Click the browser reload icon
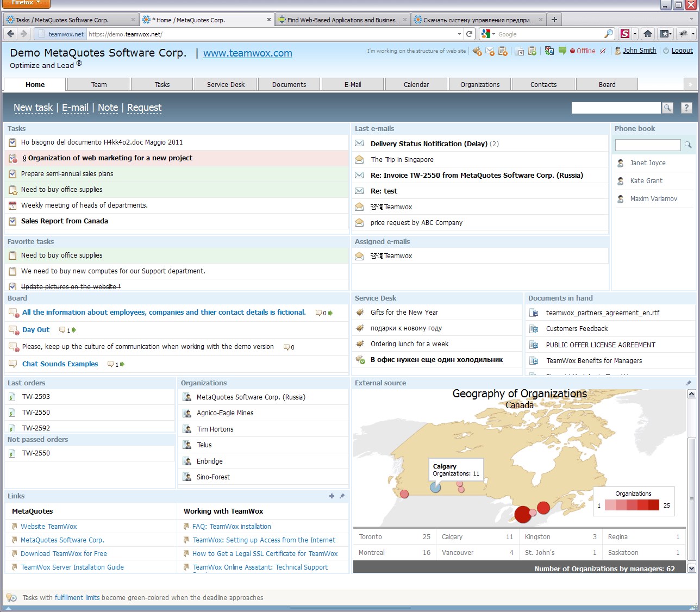 point(469,34)
